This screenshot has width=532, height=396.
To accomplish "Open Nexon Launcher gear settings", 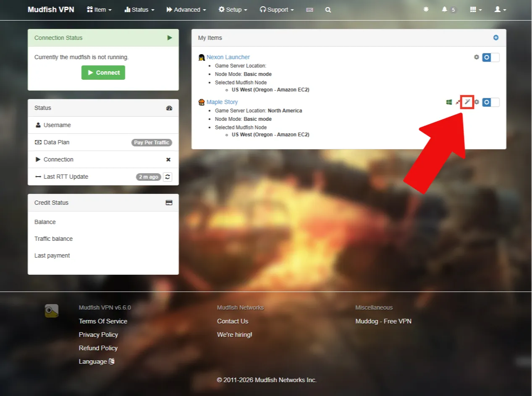I will pyautogui.click(x=476, y=57).
